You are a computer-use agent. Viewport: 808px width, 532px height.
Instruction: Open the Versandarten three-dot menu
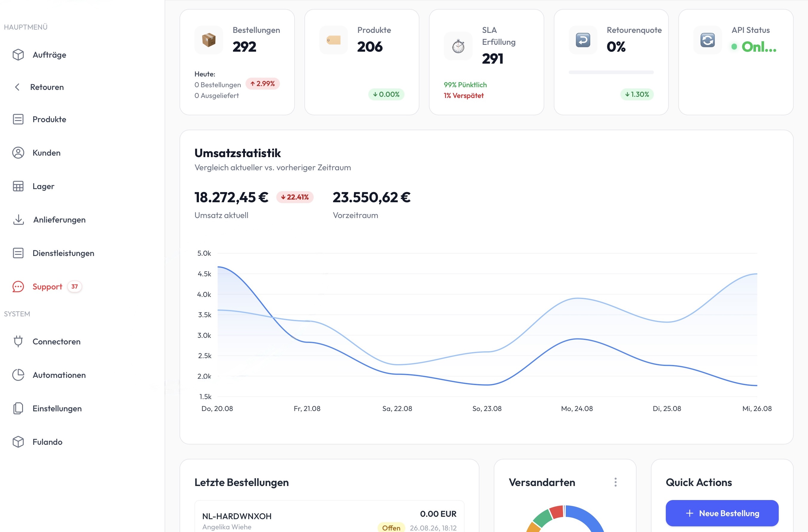pyautogui.click(x=615, y=482)
